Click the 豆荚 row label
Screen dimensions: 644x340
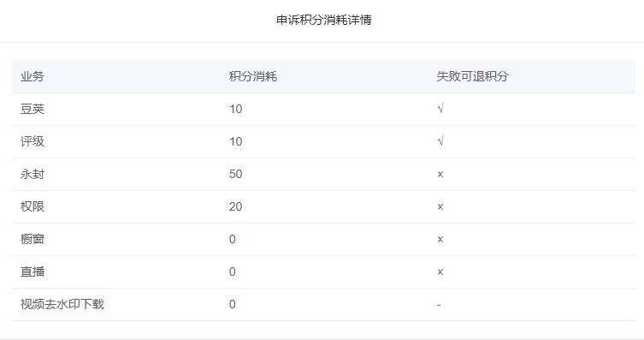[32, 109]
